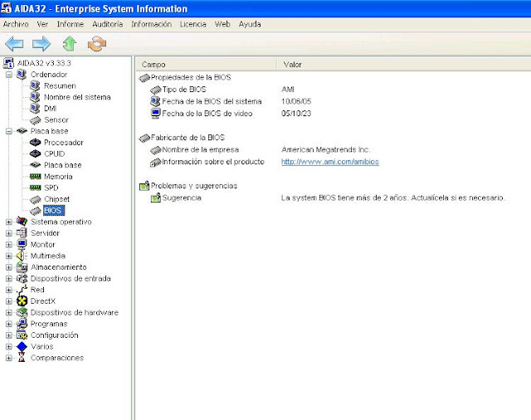This screenshot has height=420, width=531.
Task: Click the orange Refresh toolbar icon
Action: [x=97, y=44]
